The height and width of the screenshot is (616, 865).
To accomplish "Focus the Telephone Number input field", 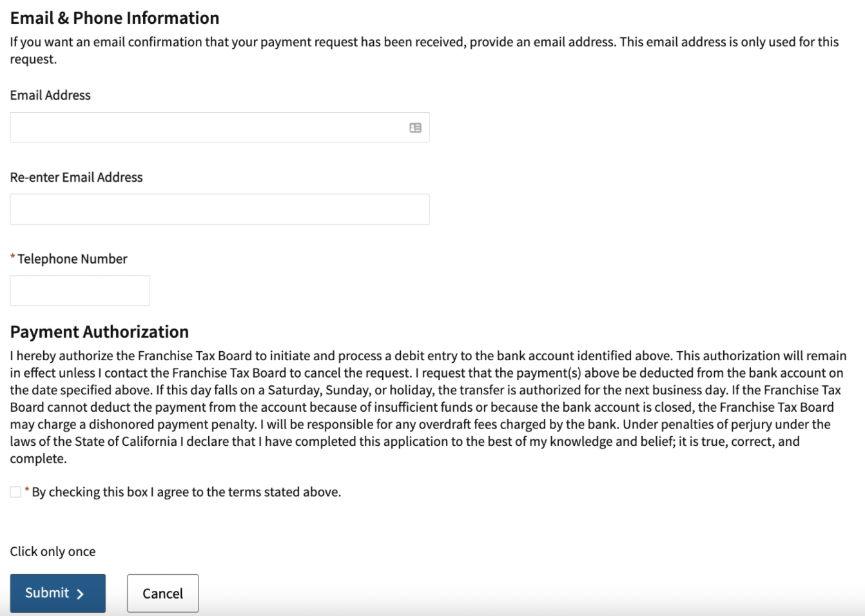I will (80, 291).
